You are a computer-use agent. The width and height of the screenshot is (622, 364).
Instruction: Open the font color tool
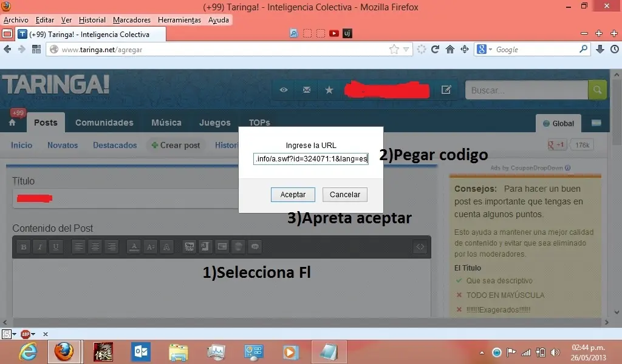coord(134,247)
